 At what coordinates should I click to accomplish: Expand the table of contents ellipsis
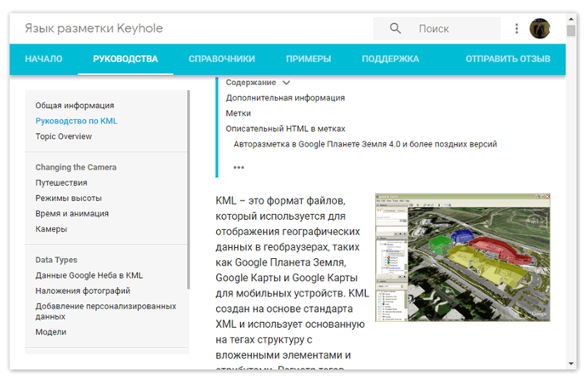[x=239, y=168]
